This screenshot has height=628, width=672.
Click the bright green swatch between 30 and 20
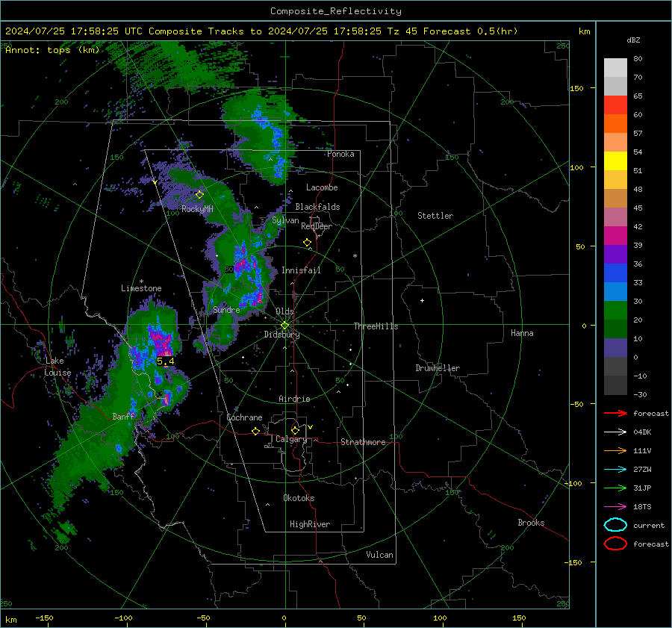615,311
